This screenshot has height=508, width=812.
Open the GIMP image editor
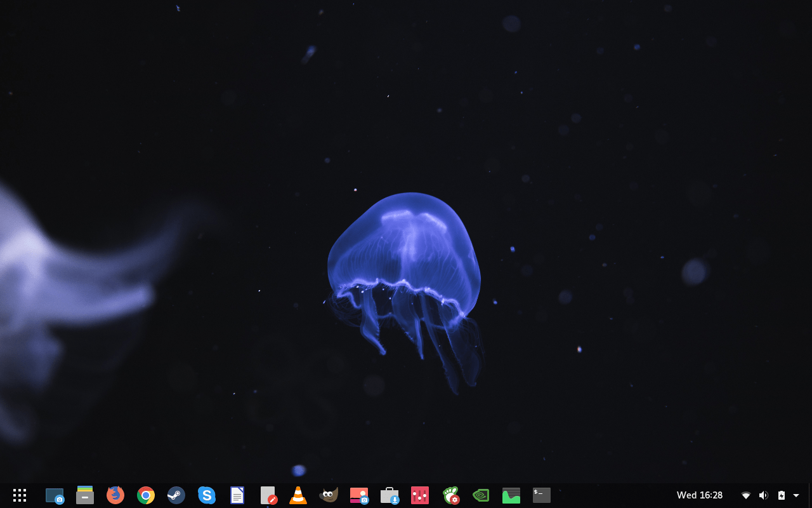(x=329, y=495)
